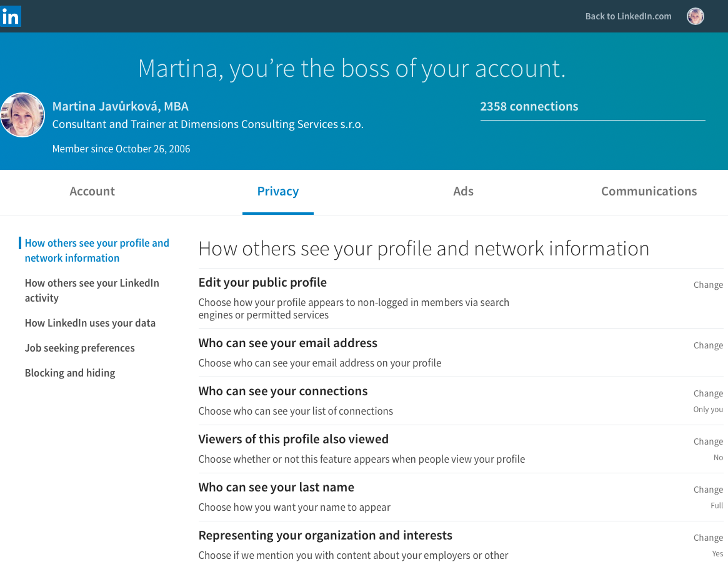This screenshot has height=562, width=728.
Task: Click the 'Martina, you're the boss of your account.' heading
Action: (352, 69)
